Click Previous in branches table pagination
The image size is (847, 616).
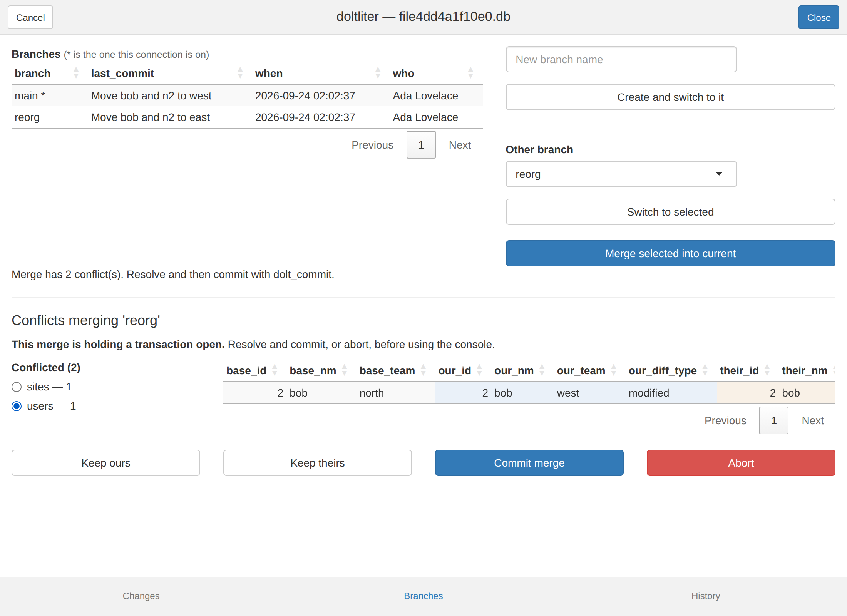[372, 145]
